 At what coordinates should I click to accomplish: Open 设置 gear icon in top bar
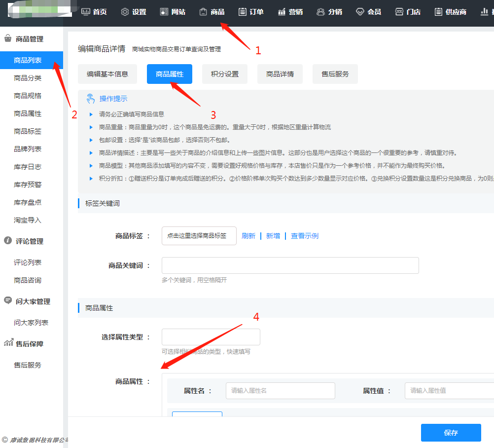125,12
